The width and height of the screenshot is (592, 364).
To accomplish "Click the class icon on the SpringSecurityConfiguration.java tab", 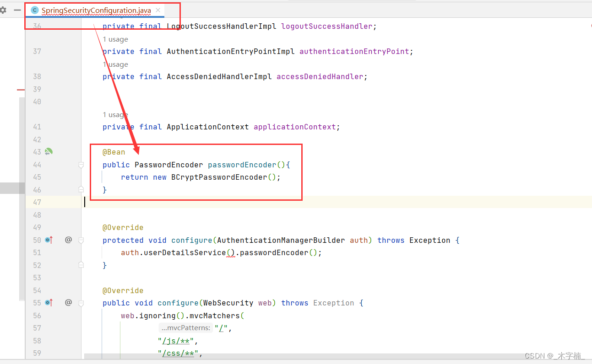I will click(x=35, y=10).
